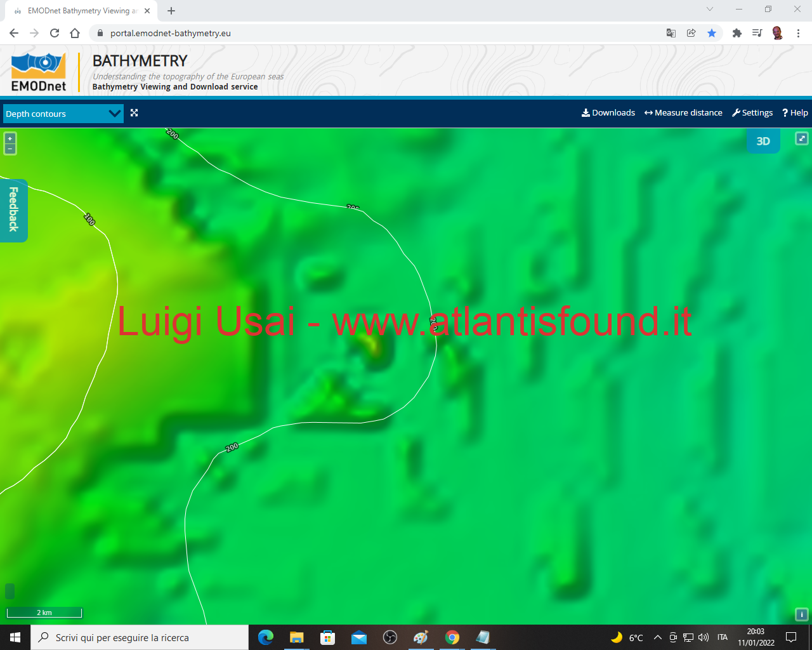The image size is (812, 650).
Task: Open Paint from taskbar
Action: 421,637
